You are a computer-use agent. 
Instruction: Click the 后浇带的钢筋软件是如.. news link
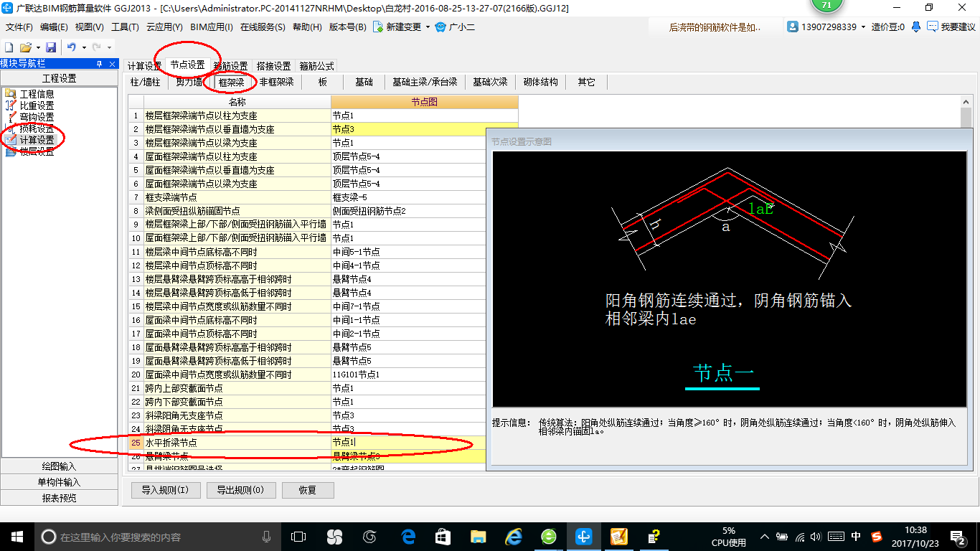tap(715, 27)
